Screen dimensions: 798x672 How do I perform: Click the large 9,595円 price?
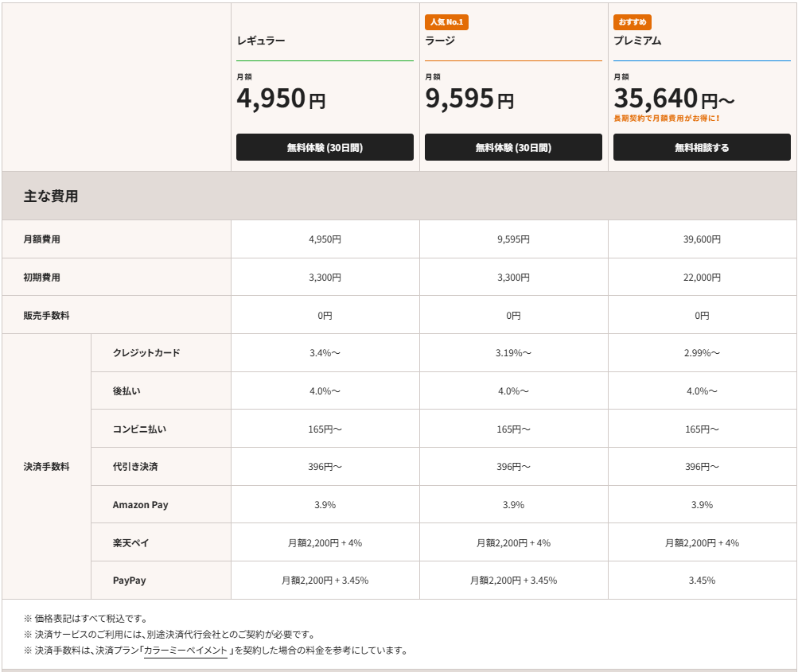tap(469, 98)
